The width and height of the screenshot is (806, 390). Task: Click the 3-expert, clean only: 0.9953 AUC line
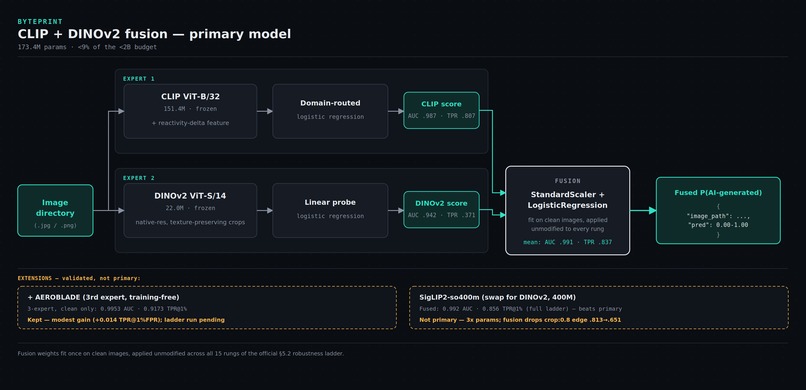pos(107,309)
